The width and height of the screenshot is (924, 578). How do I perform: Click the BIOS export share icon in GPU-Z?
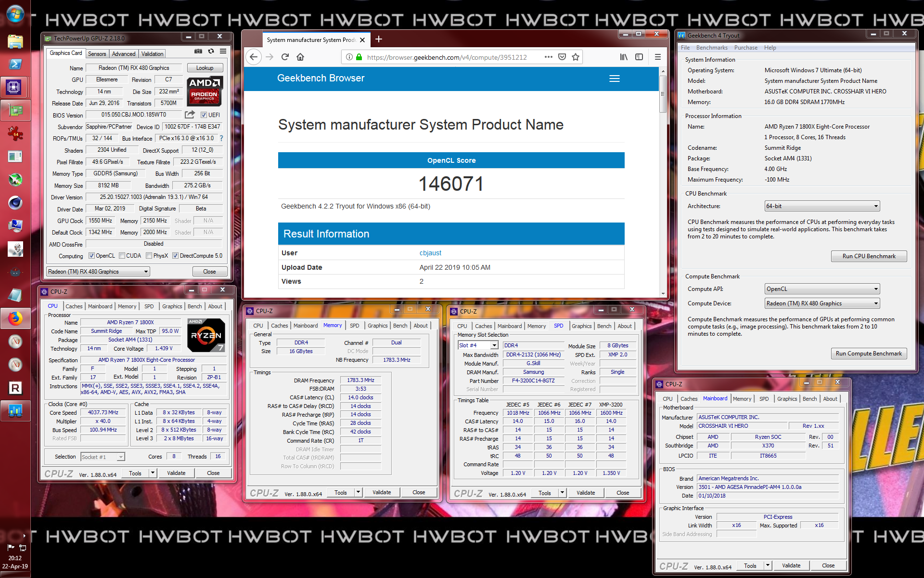(190, 115)
